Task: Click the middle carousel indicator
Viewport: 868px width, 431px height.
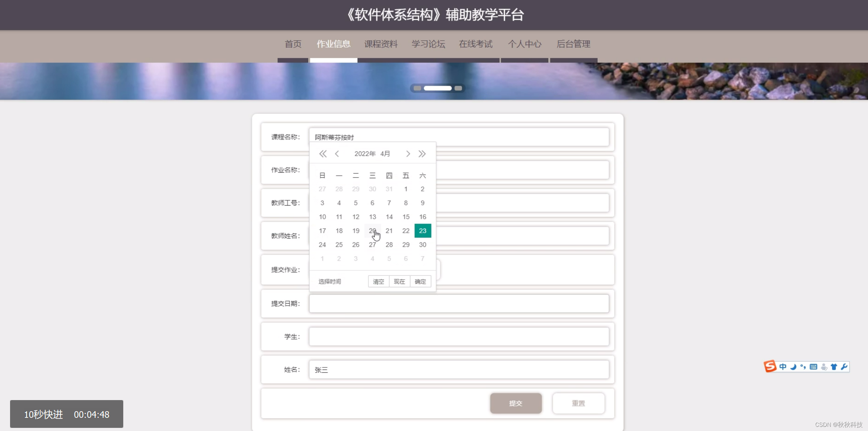Action: (x=438, y=88)
